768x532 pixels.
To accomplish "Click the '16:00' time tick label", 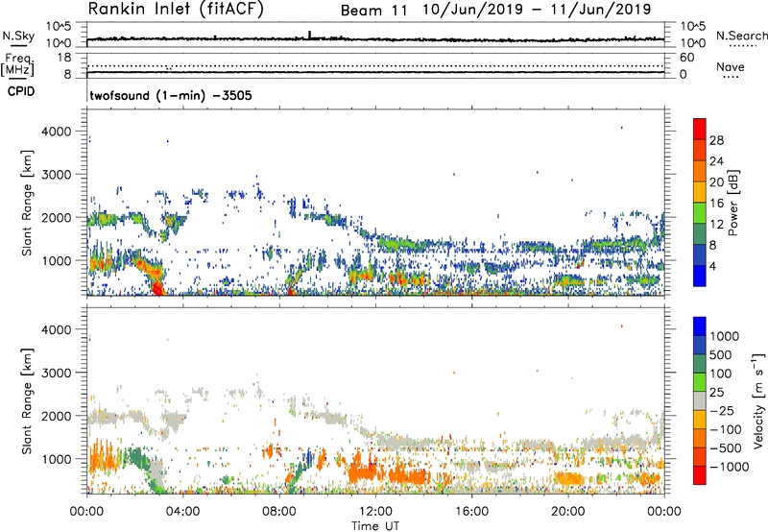I will point(471,512).
